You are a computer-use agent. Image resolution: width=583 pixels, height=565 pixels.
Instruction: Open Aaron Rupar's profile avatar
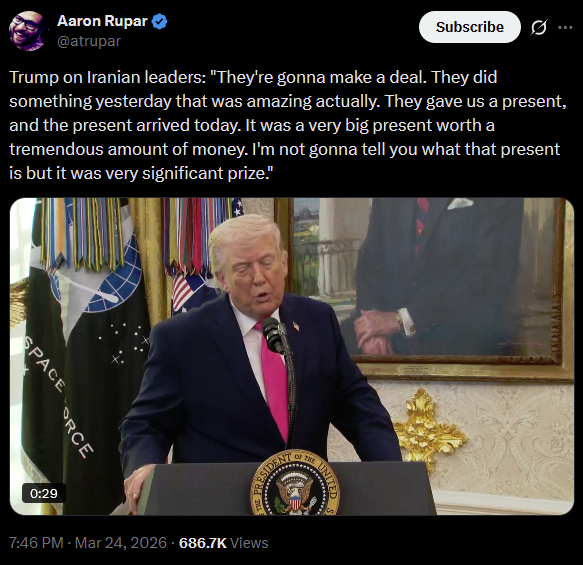click(x=28, y=30)
